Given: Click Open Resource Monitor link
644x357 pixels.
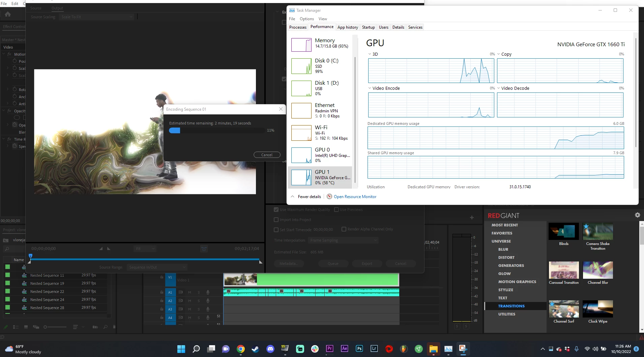Looking at the screenshot, I should point(355,196).
